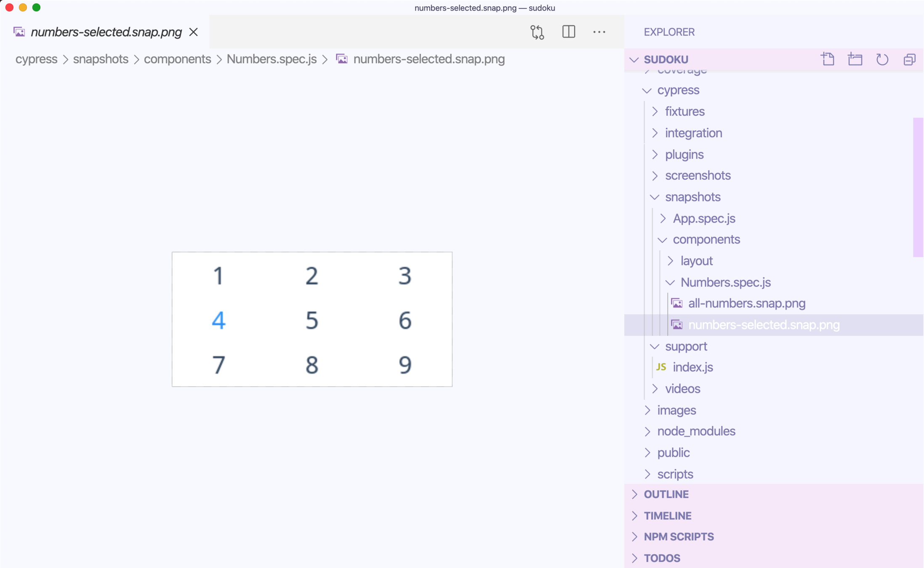Viewport: 924px width, 568px height.
Task: Click the New File icon in Explorer
Action: pos(828,59)
